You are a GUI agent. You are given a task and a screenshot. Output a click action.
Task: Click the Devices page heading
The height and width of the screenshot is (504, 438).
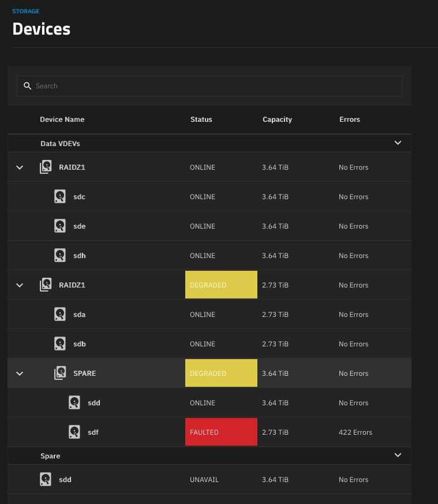pyautogui.click(x=41, y=29)
